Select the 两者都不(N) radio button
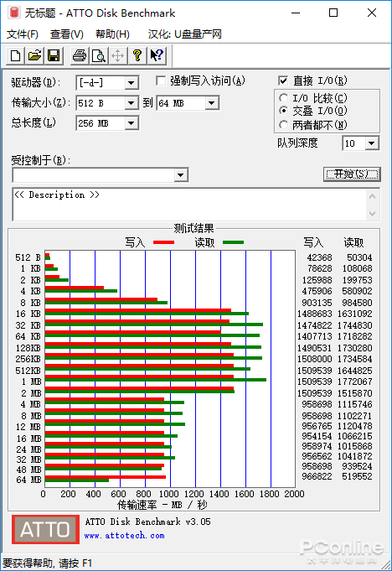 tap(283, 125)
